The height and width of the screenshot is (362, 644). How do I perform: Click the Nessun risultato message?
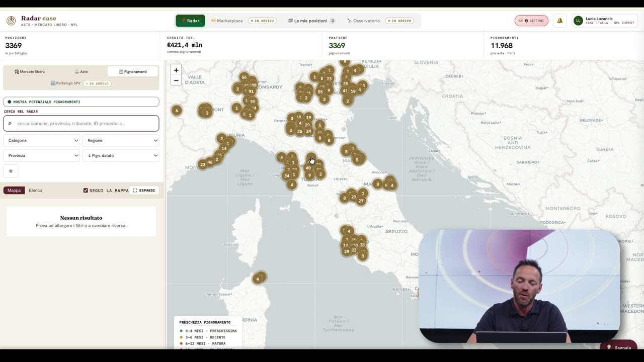point(81,221)
